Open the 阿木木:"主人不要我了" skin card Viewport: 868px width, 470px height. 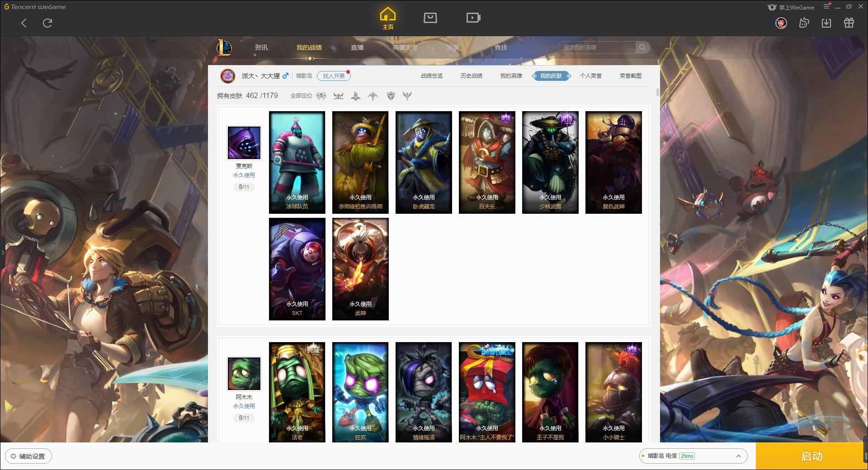pyautogui.click(x=487, y=392)
